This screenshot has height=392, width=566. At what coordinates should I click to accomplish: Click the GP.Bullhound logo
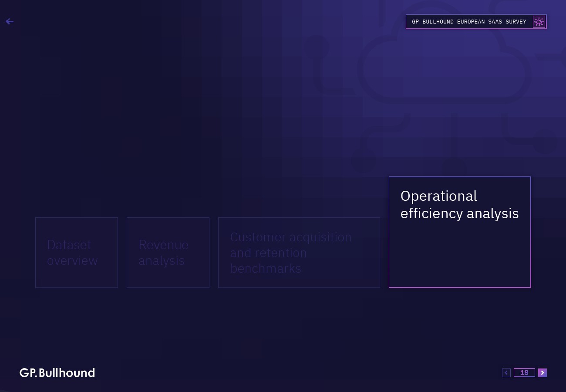click(x=57, y=373)
